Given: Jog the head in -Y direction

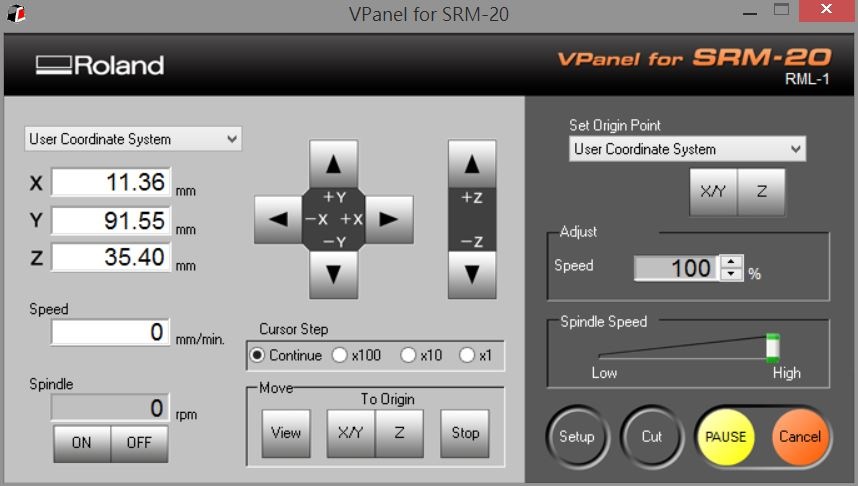Looking at the screenshot, I should click(x=333, y=274).
